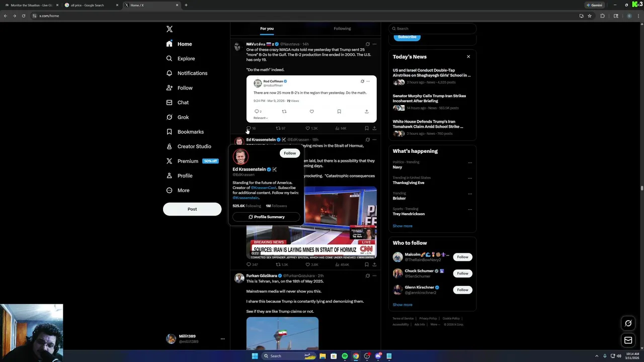Open account menu for Milli1389
This screenshot has height=362, width=644.
coord(194,339)
